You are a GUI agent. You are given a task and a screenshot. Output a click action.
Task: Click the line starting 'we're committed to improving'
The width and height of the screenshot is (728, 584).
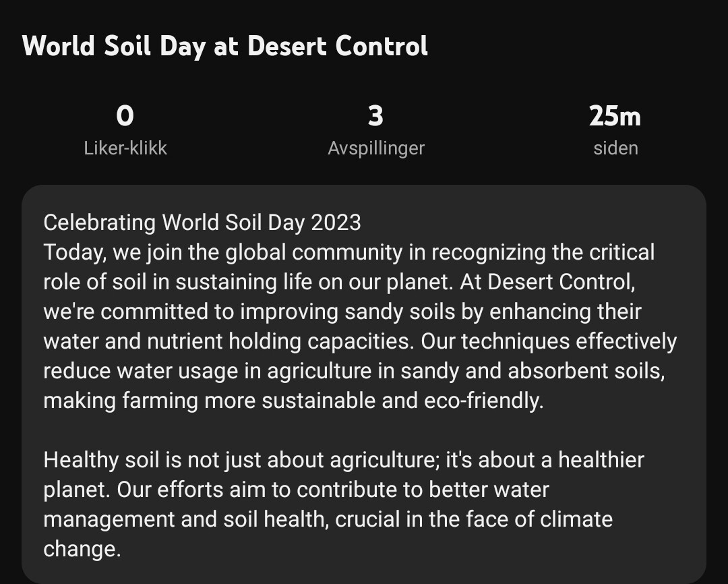(x=342, y=312)
